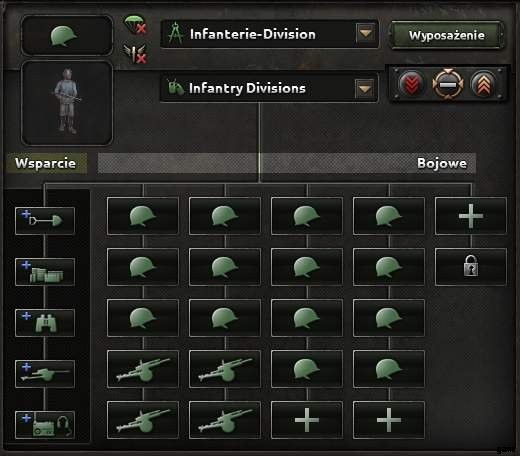Add support artillery slot
The width and height of the screenshot is (520, 456).
[x=45, y=374]
